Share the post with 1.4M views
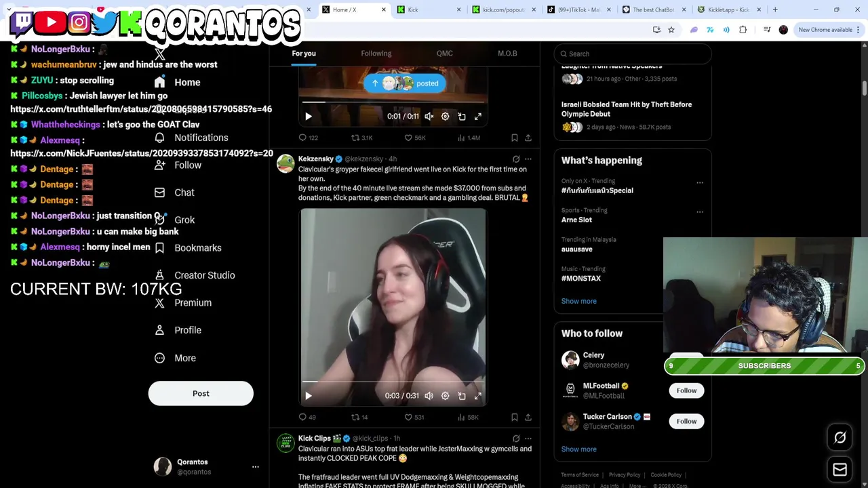The height and width of the screenshot is (488, 868). (x=528, y=138)
